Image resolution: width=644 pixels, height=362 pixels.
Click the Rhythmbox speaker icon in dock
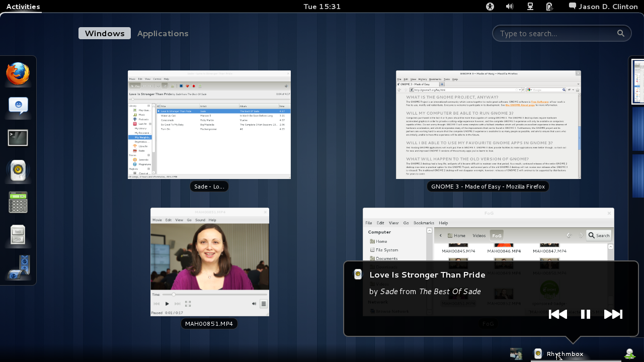[18, 170]
